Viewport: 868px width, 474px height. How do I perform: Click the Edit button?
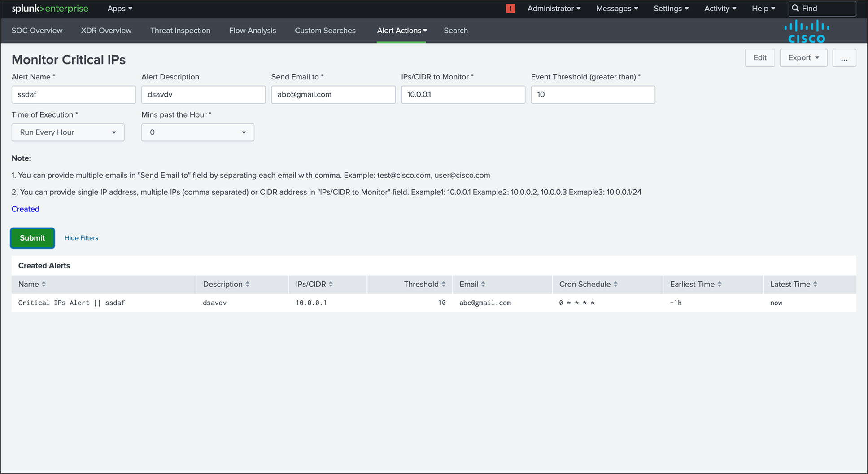760,58
